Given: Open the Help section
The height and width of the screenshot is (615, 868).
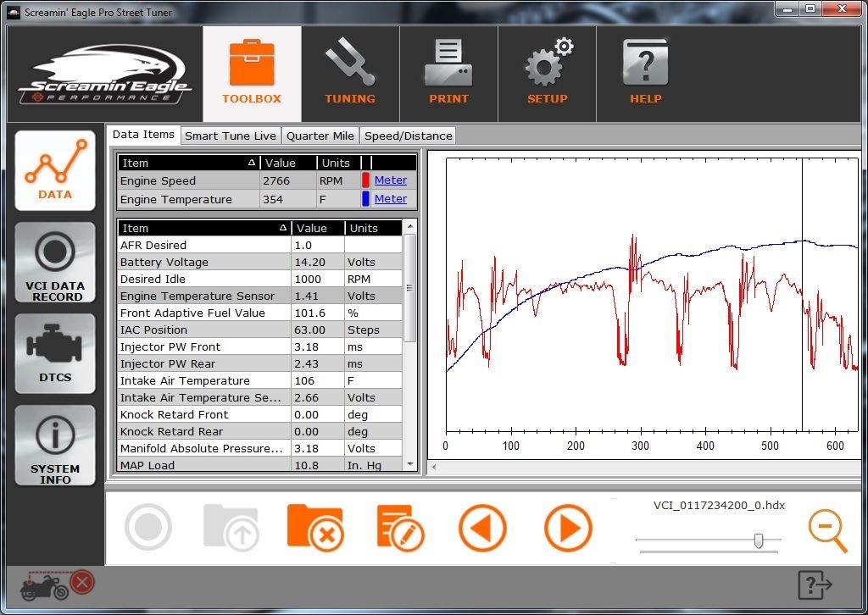Looking at the screenshot, I should point(645,74).
